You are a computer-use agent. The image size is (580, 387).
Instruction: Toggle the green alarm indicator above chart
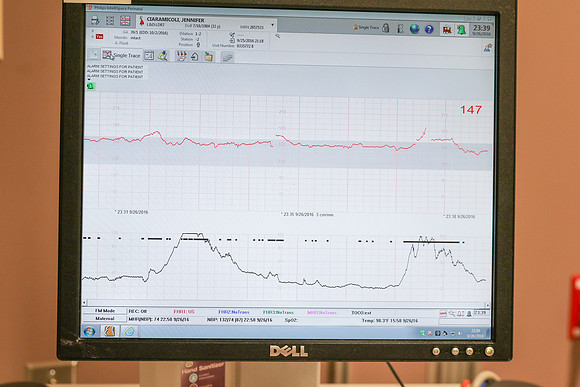(91, 86)
